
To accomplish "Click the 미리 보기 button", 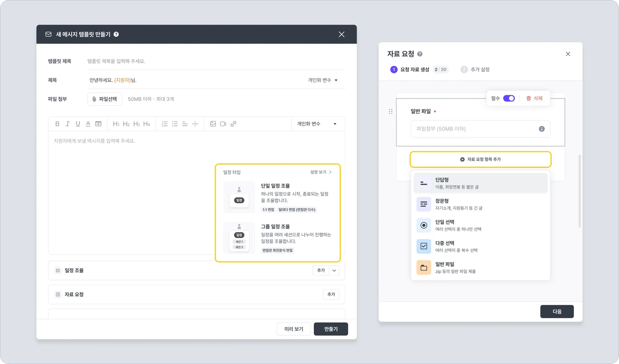I will click(x=293, y=329).
